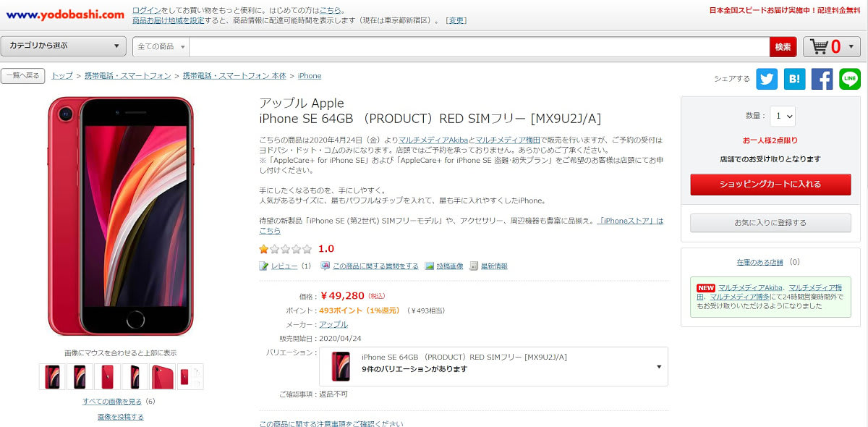Open the shopping cart icon
Image resolution: width=868 pixels, height=427 pixels.
click(820, 46)
